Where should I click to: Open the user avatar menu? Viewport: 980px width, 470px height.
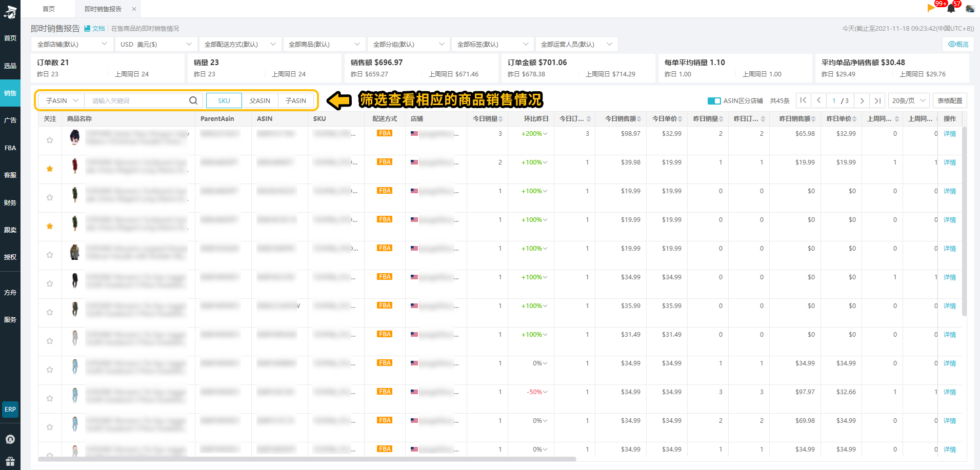pyautogui.click(x=970, y=8)
